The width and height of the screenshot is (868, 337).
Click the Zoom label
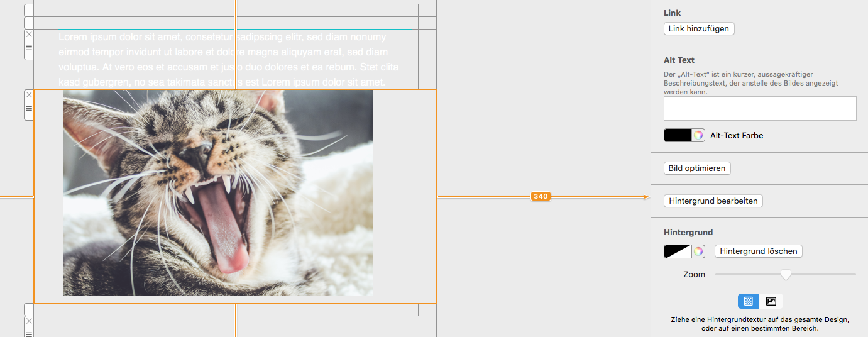point(695,275)
